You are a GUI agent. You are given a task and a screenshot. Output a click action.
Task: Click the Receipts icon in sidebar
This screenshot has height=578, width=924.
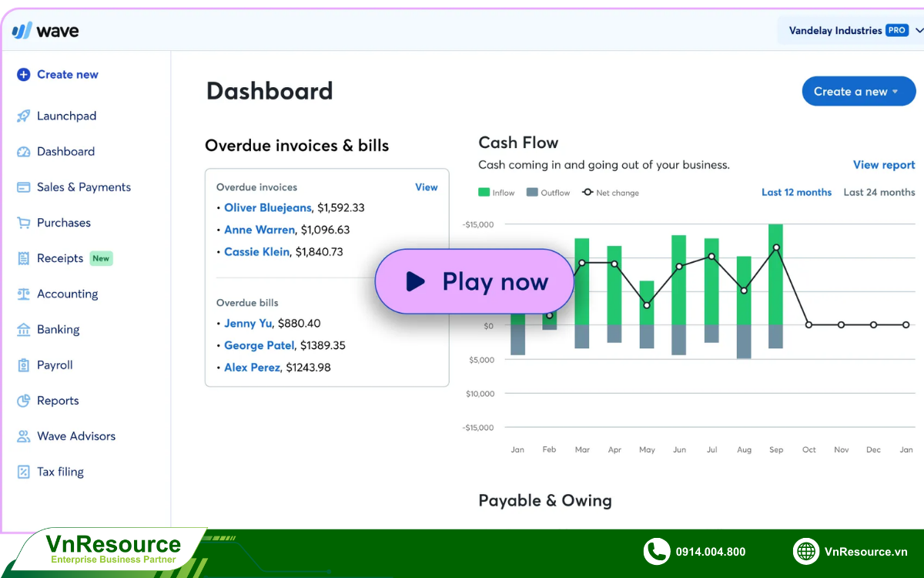coord(23,258)
